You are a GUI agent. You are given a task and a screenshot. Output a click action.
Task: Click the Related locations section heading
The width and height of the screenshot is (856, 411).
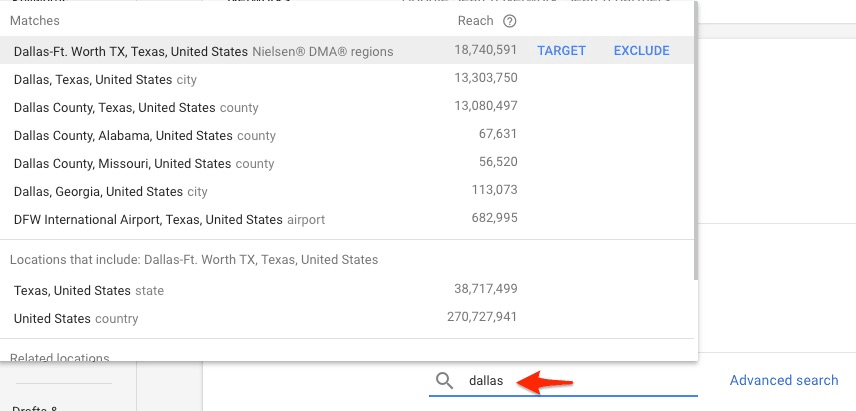[x=60, y=357]
